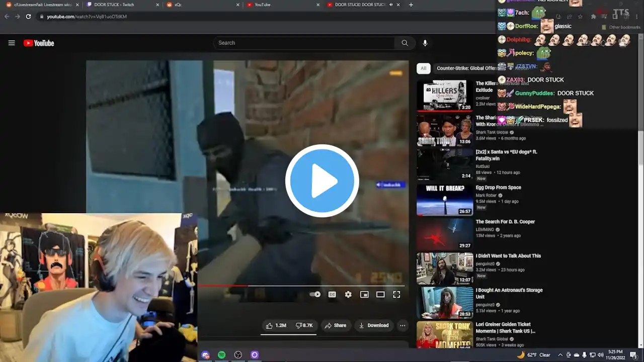This screenshot has width=644, height=362.
Task: Open the network icon in system tray
Action: click(x=592, y=355)
